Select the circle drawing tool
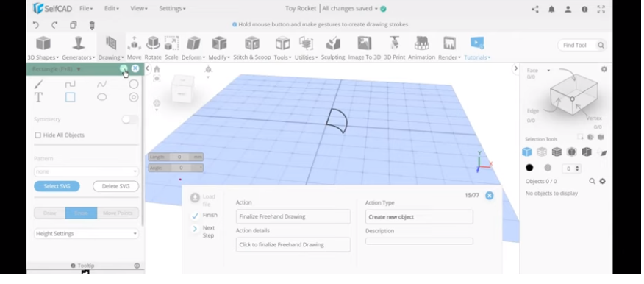Image resolution: width=644 pixels, height=284 pixels. [x=134, y=85]
